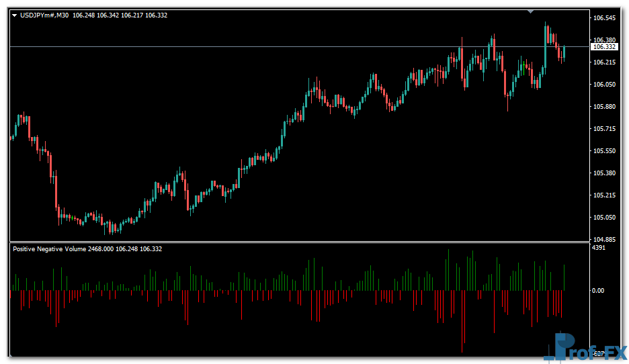Click the 2468.000 indicator value text
The image size is (629, 364).
coord(101,248)
